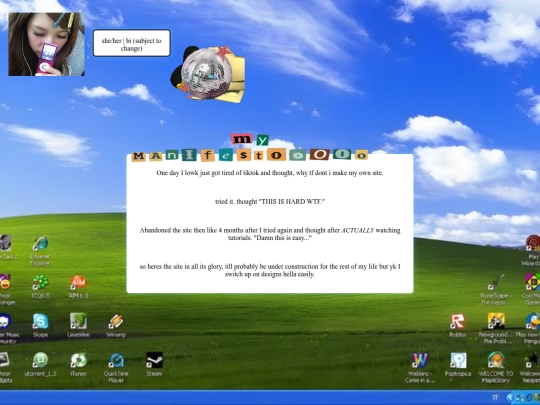Click the "Manifestooooo" cutout letters title
Screen dimensions: 540x405
250,155
